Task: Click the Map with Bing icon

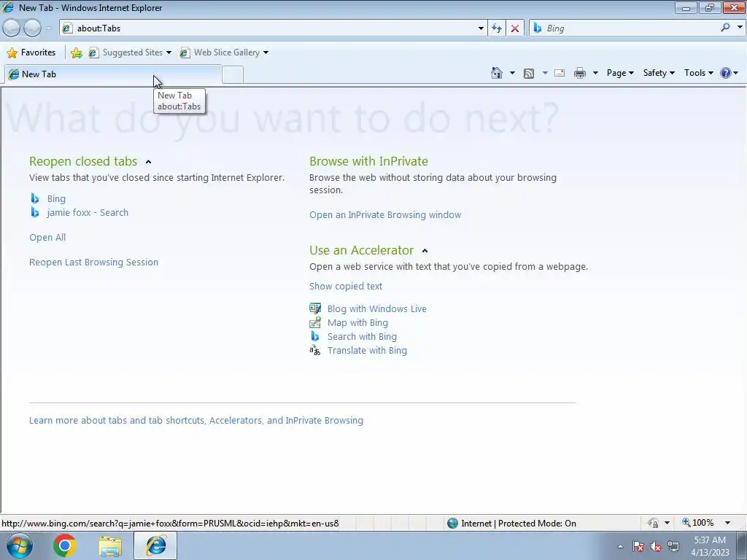Action: 315,322
